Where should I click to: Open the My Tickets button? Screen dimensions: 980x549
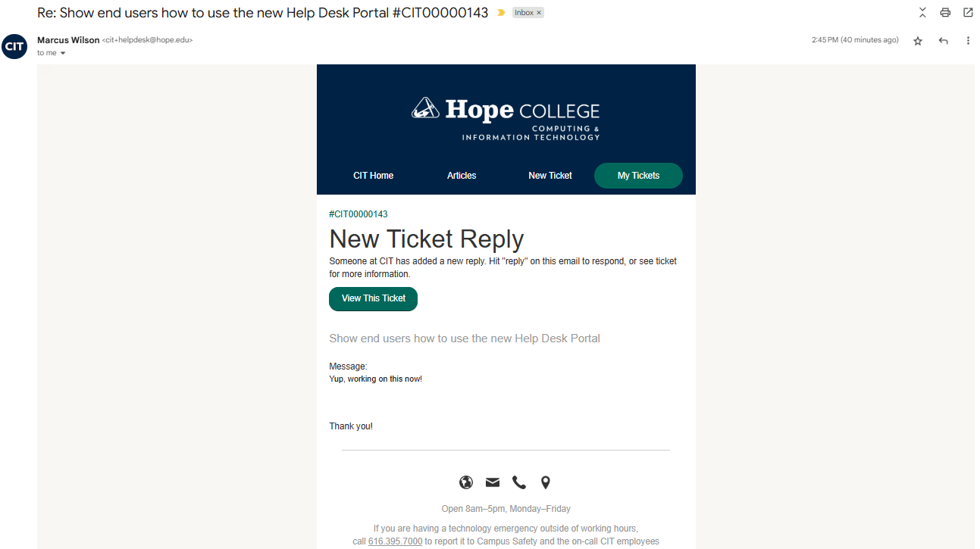[x=638, y=176]
